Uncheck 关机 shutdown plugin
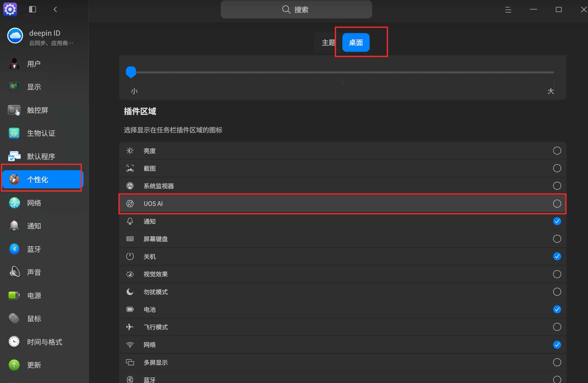The width and height of the screenshot is (588, 383). (557, 256)
